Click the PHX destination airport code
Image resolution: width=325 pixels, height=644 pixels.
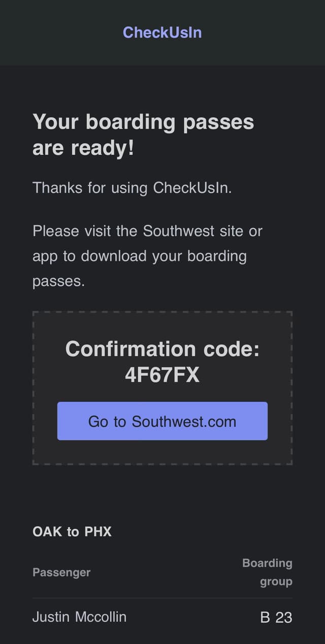click(x=98, y=532)
